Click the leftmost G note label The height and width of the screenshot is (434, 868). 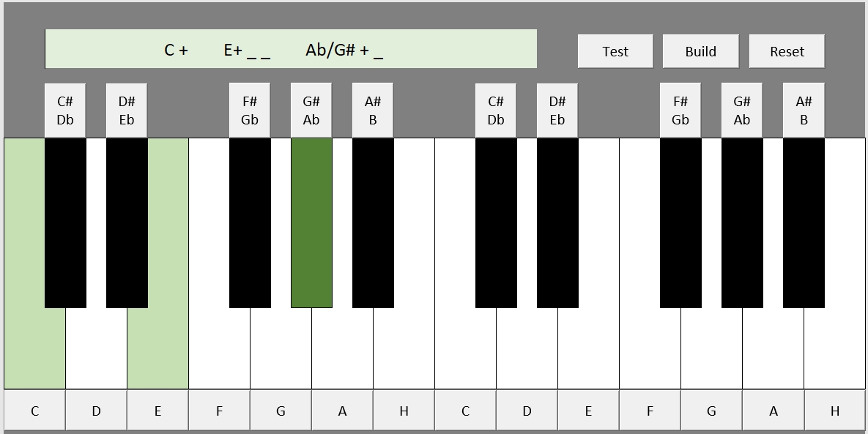(281, 411)
